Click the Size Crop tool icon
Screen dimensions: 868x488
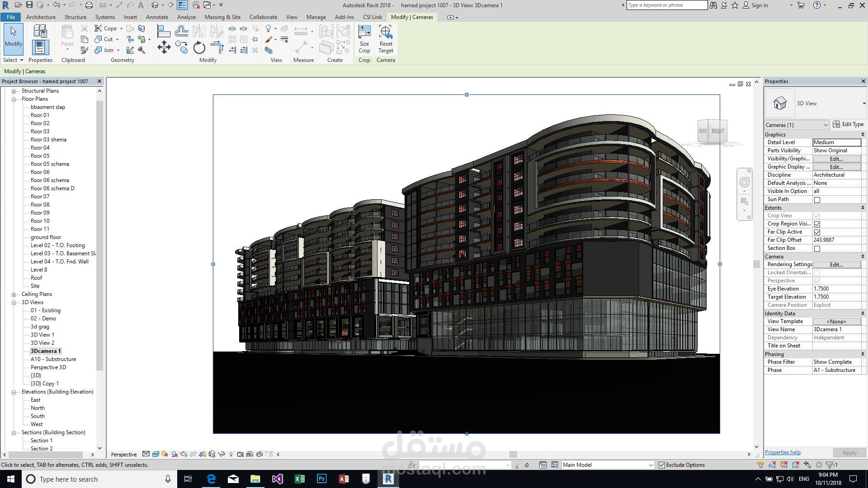pos(364,33)
